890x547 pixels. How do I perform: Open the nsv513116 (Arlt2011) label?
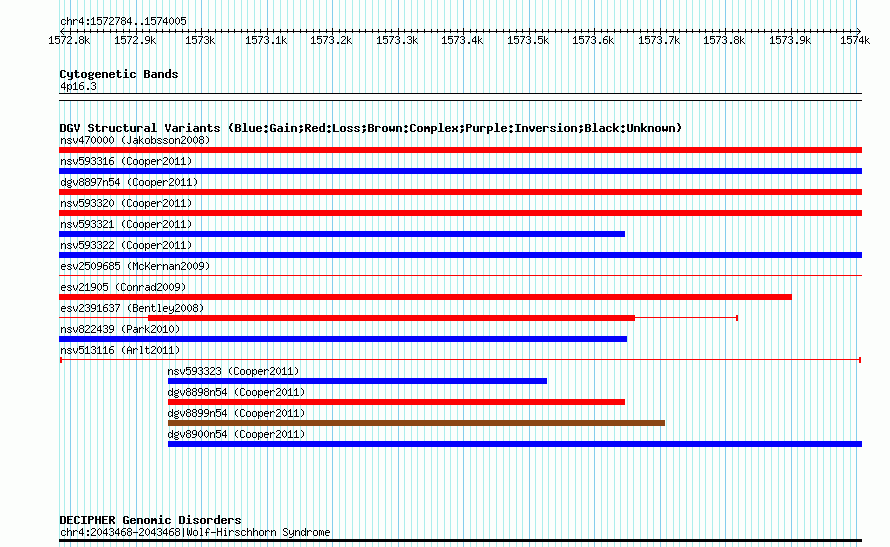coord(120,350)
